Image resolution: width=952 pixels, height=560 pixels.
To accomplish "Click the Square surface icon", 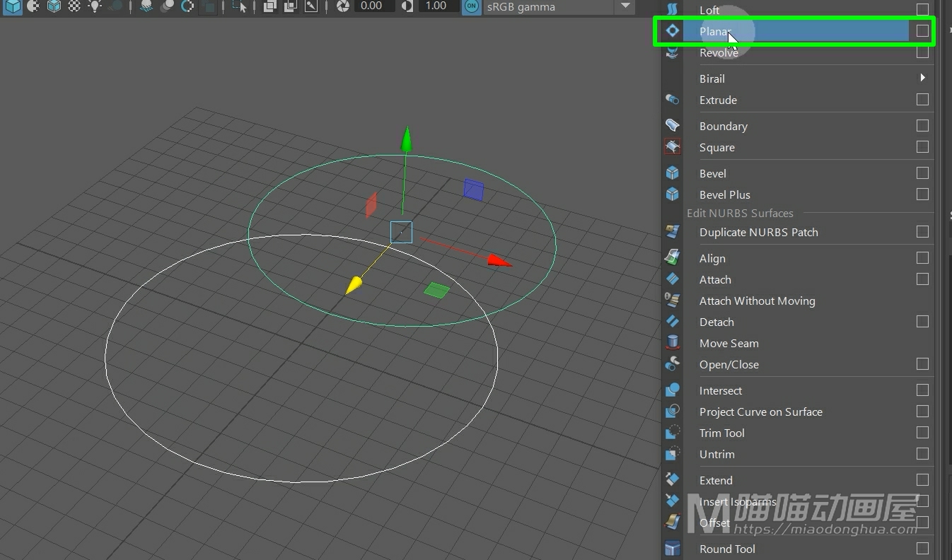I will coord(672,147).
